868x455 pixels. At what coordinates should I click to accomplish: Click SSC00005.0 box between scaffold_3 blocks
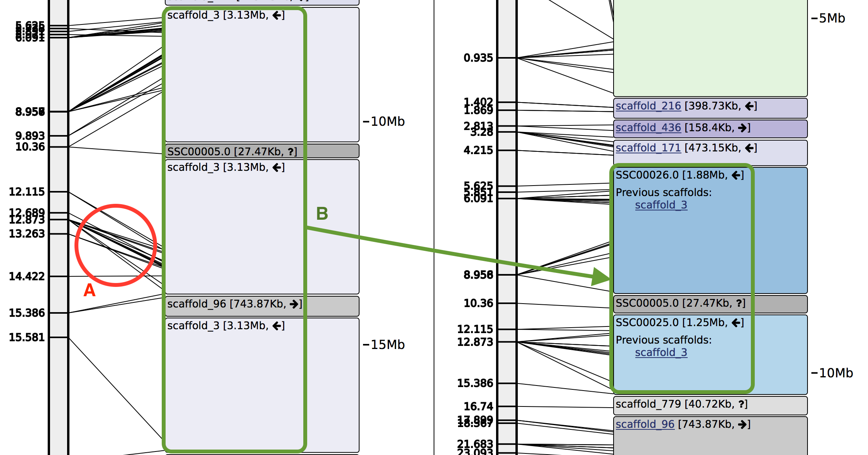[x=262, y=151]
